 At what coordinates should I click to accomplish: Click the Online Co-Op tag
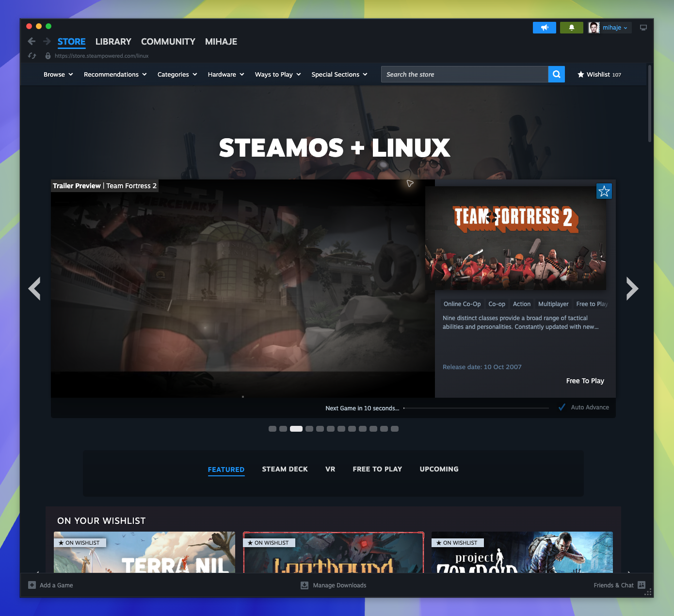pyautogui.click(x=462, y=304)
